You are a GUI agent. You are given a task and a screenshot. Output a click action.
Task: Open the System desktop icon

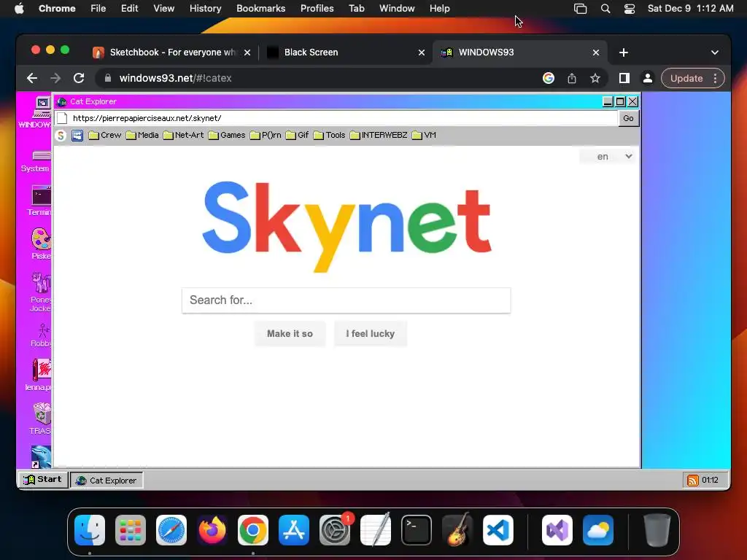37,161
